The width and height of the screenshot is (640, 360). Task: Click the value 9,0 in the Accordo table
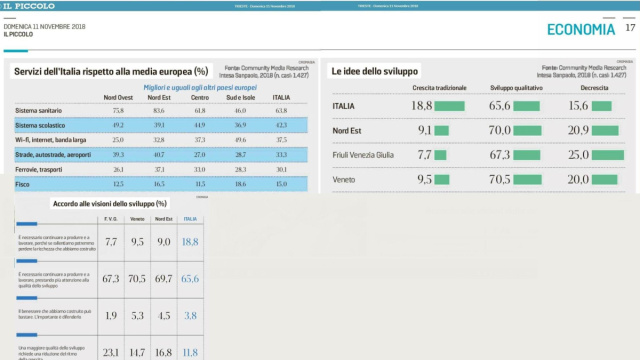click(x=164, y=242)
